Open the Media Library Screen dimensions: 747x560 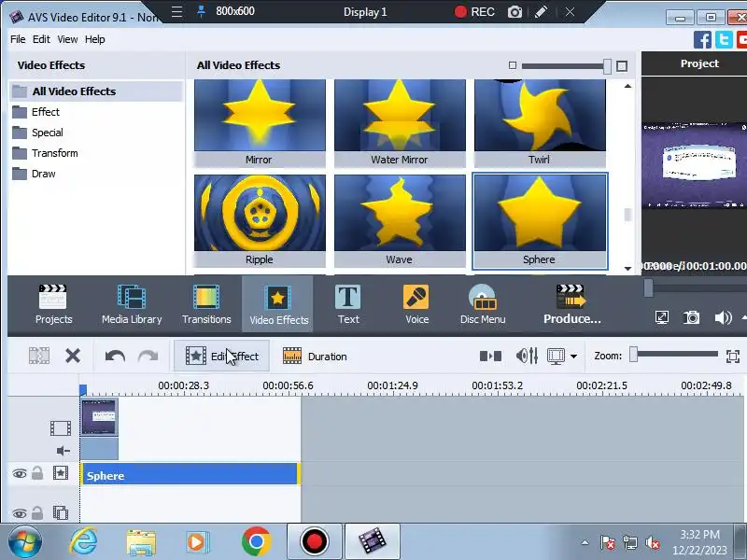tap(132, 304)
